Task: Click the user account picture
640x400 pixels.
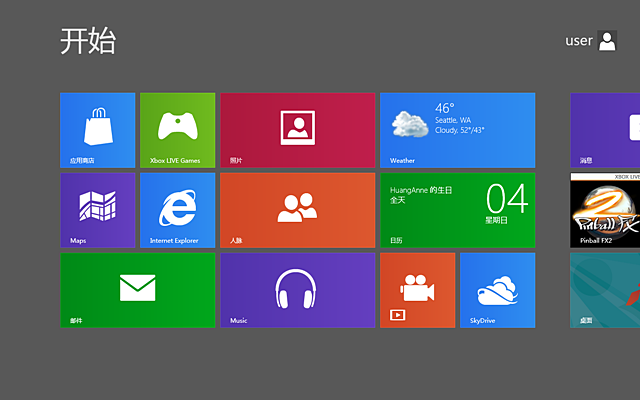Action: 607,41
